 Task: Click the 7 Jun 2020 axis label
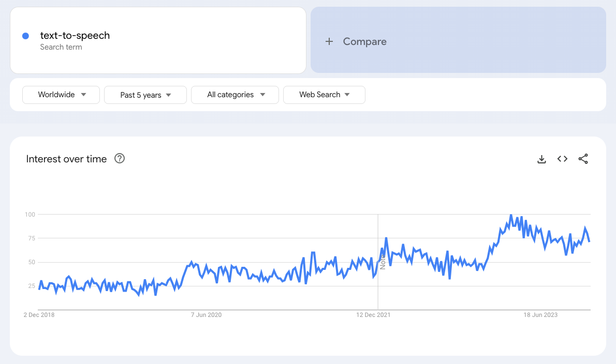point(206,315)
